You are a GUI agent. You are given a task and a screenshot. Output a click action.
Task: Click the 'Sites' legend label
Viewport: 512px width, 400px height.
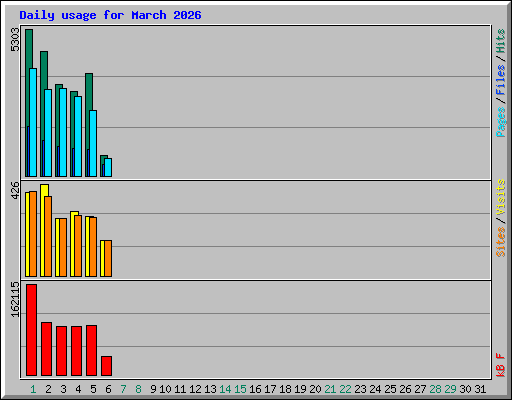501,242
